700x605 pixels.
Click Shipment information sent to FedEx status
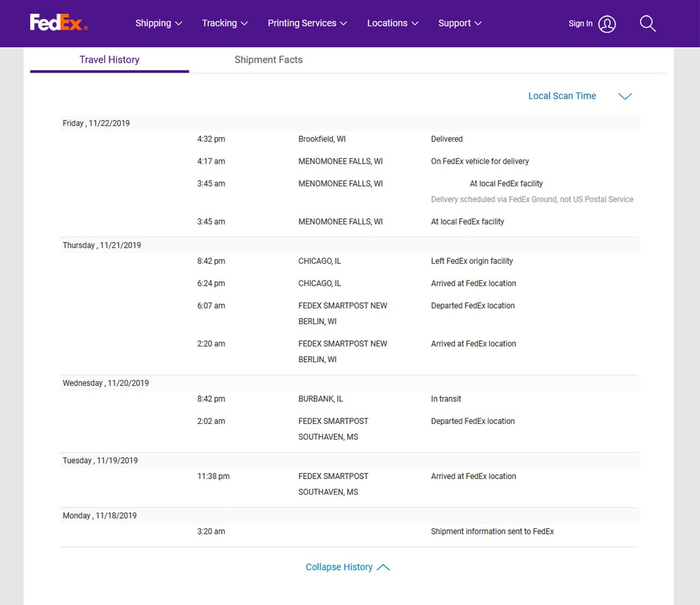click(x=492, y=532)
